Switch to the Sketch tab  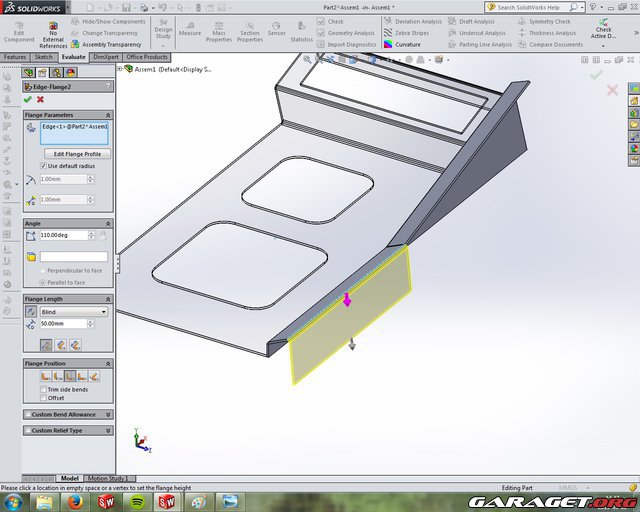[x=44, y=57]
